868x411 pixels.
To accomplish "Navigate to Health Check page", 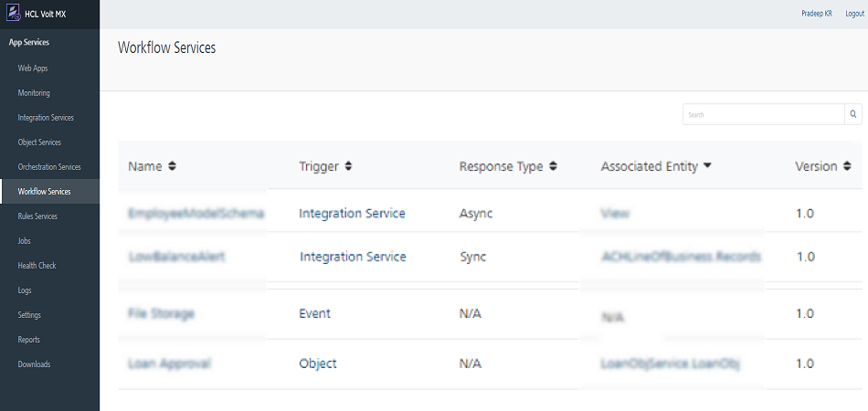I will (x=37, y=266).
